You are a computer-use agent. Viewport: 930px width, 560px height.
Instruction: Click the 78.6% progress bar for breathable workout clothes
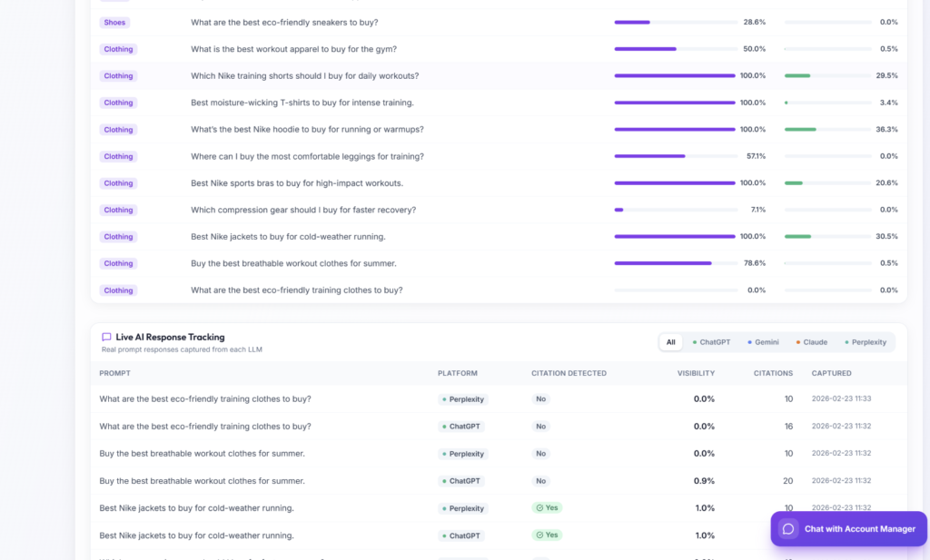676,263
